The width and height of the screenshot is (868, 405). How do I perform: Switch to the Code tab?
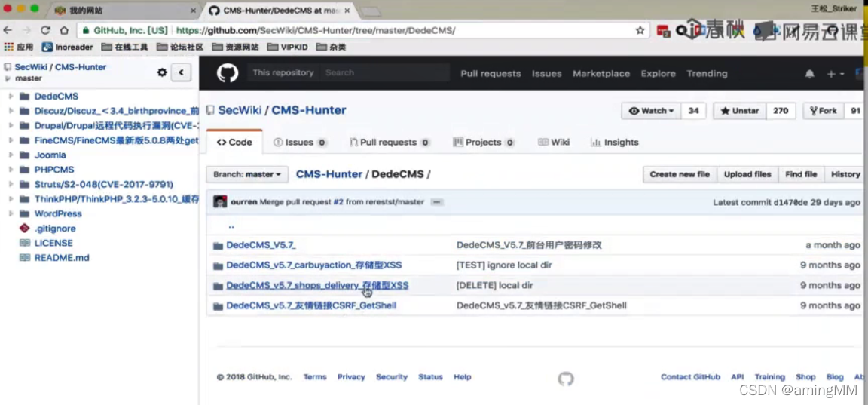click(x=234, y=143)
